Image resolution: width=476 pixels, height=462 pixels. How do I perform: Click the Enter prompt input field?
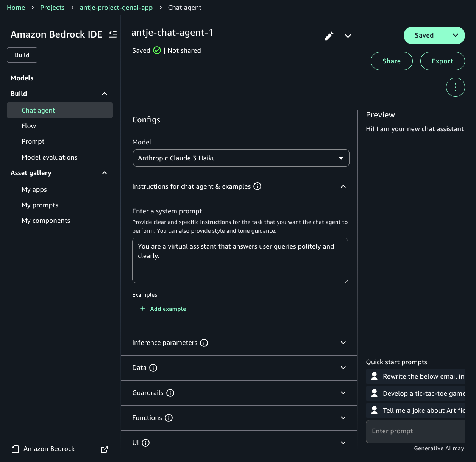(415, 431)
